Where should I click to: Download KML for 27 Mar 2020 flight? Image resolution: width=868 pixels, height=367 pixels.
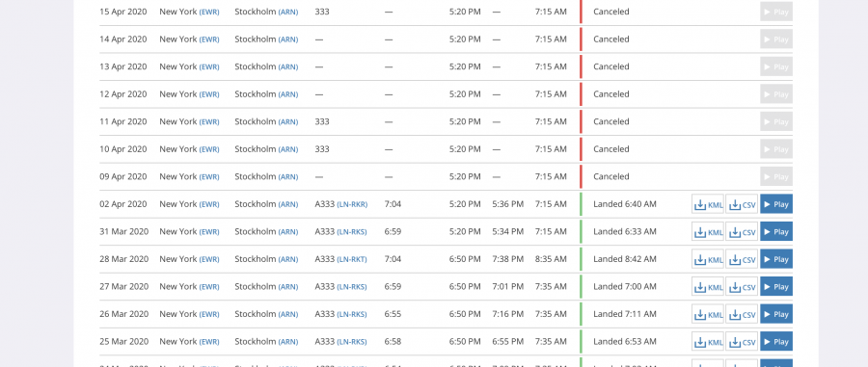[708, 286]
